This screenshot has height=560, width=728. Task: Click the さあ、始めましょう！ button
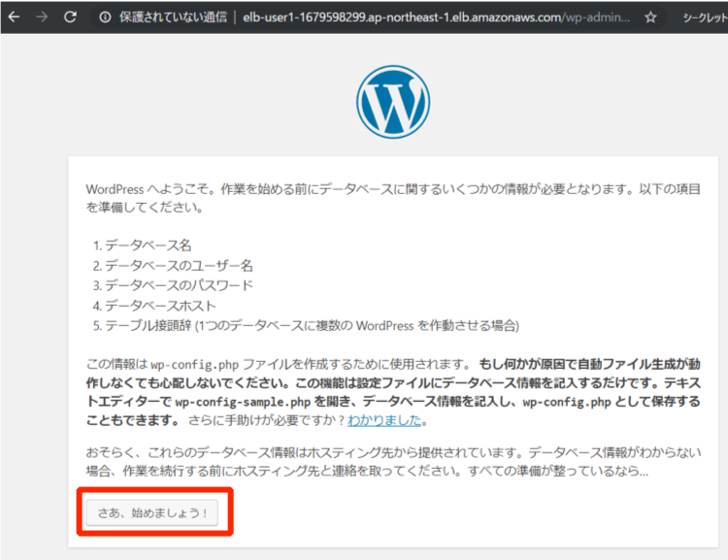[x=151, y=512]
